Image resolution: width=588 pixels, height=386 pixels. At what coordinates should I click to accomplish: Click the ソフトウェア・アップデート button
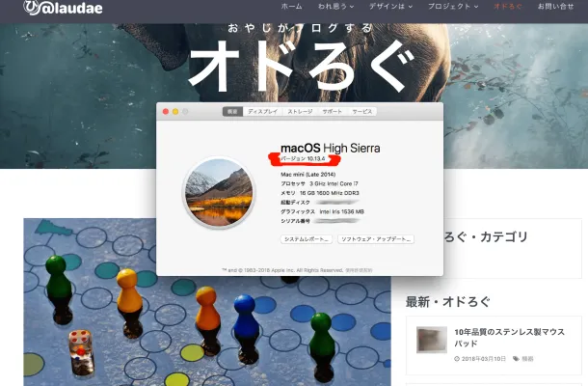[x=376, y=238]
